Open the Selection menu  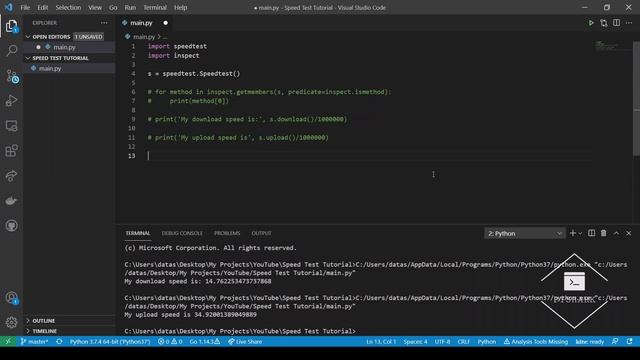(x=68, y=7)
